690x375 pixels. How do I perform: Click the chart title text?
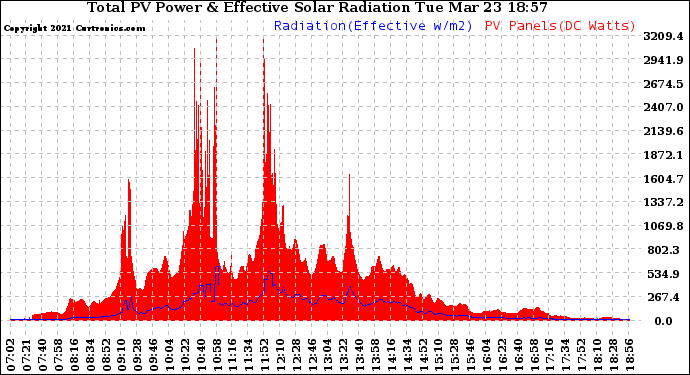point(317,7)
